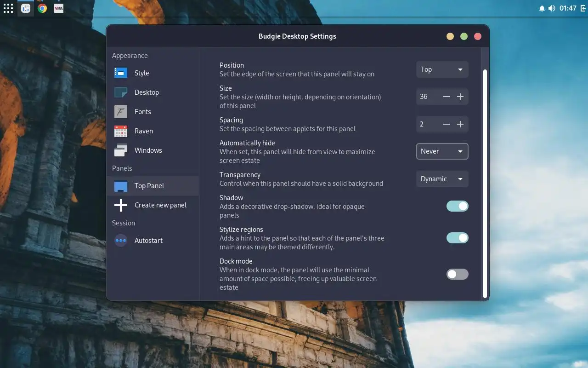Launch Google Chrome from the top panel

tap(42, 8)
